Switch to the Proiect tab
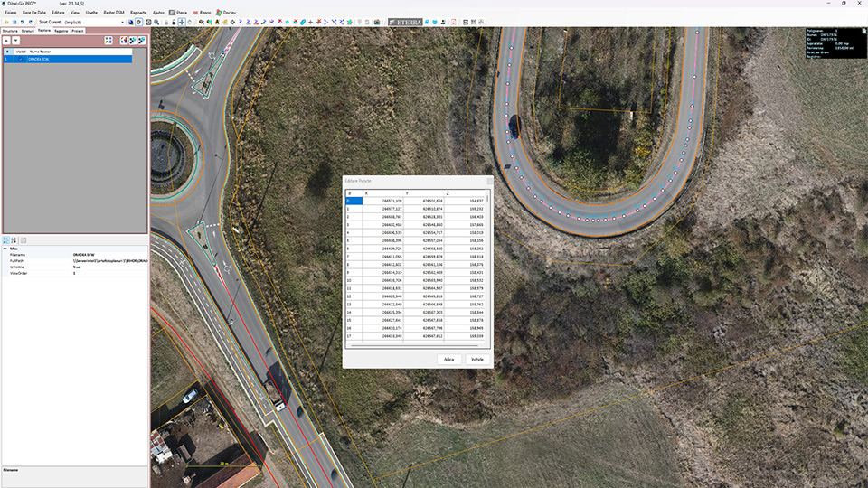This screenshot has height=488, width=868. click(x=78, y=31)
